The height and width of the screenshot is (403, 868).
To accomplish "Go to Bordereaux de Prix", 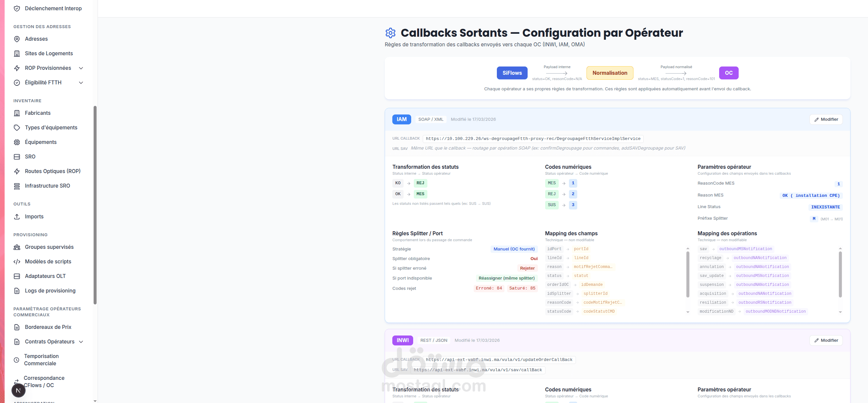I will (48, 327).
